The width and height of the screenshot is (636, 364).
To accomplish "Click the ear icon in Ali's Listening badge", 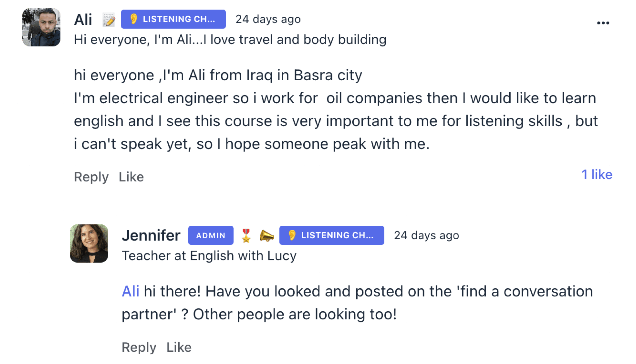I will click(134, 19).
